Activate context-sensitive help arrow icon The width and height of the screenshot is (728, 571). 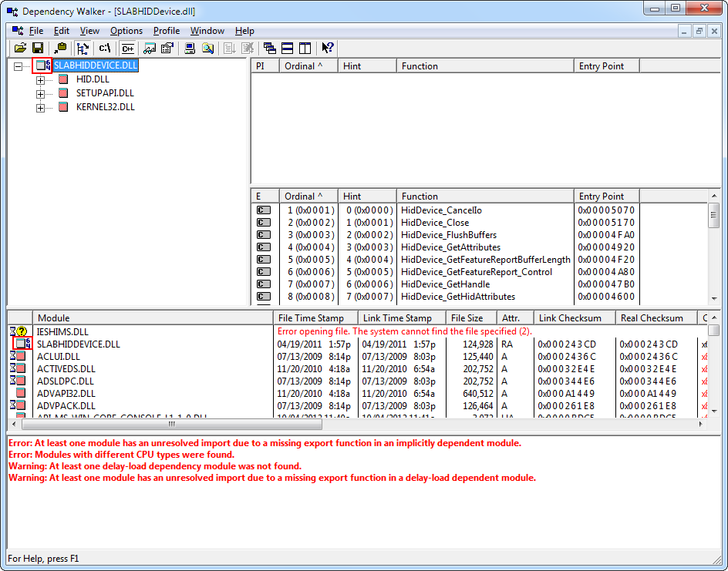click(x=326, y=48)
